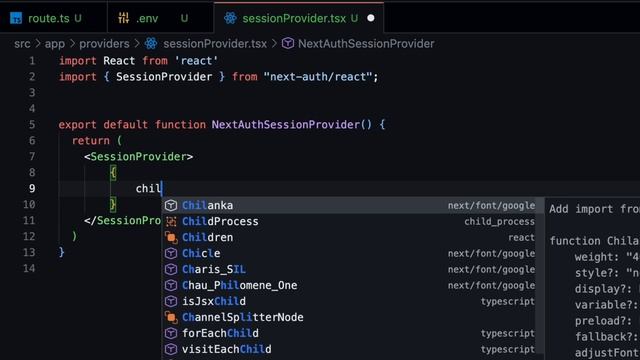640x360 pixels.
Task: Click the cube icon beside Chicle
Action: [171, 253]
